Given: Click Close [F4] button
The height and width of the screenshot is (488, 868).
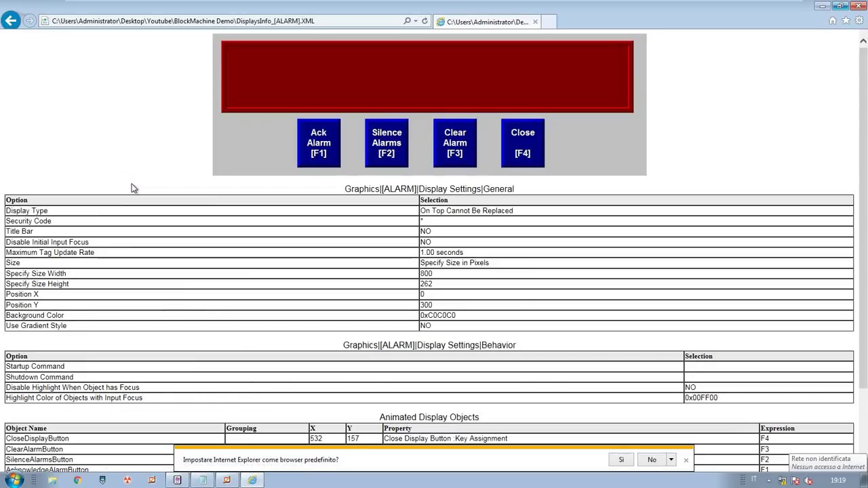Looking at the screenshot, I should (523, 143).
